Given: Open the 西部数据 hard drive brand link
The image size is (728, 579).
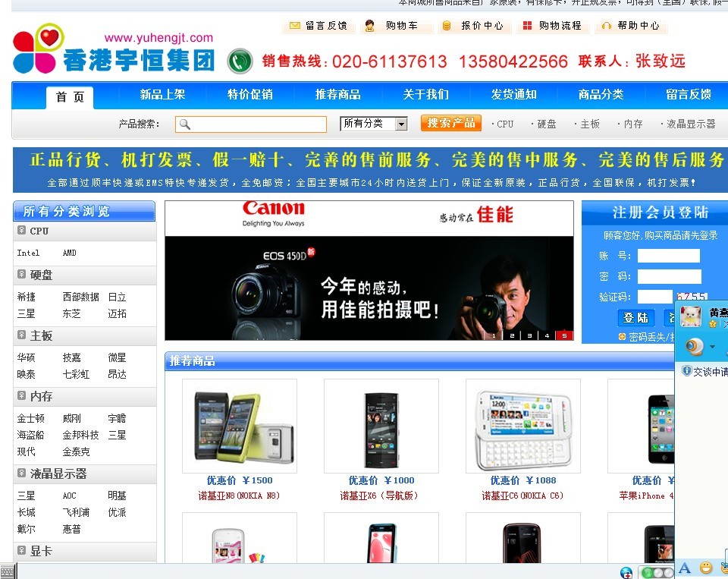Looking at the screenshot, I should pyautogui.click(x=81, y=297).
